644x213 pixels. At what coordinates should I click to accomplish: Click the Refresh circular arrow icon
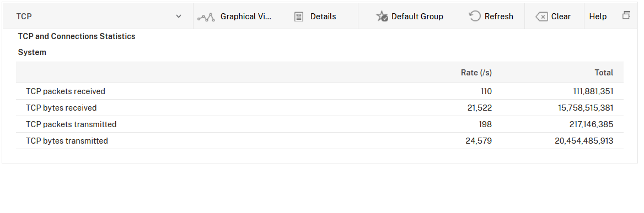tap(475, 17)
